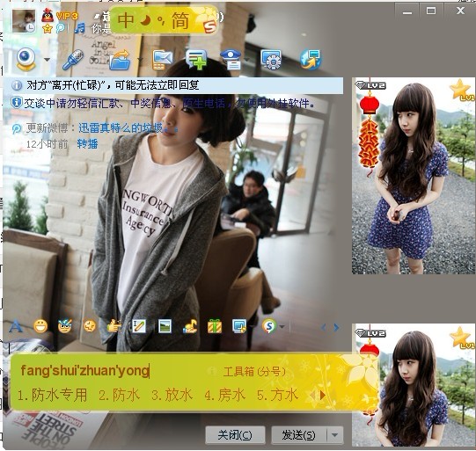Screen dimensions: 476x451
Task: Select candidate 5. 方水
Action: pos(278,395)
